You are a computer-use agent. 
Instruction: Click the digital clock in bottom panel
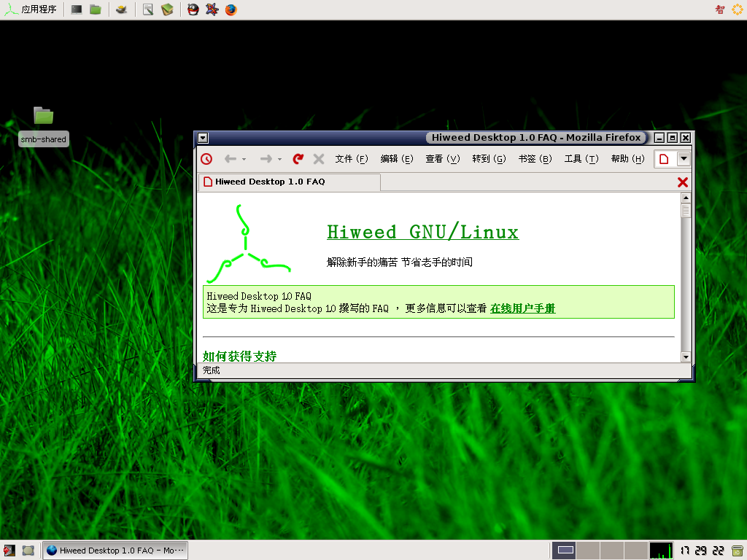703,551
